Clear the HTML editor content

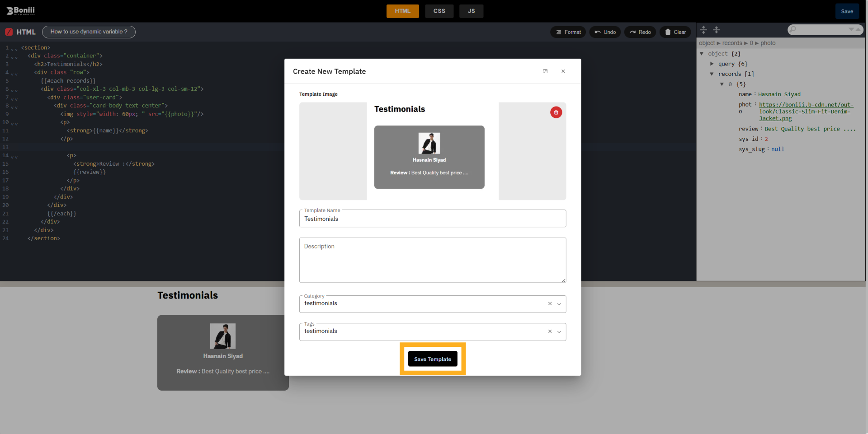pos(675,32)
